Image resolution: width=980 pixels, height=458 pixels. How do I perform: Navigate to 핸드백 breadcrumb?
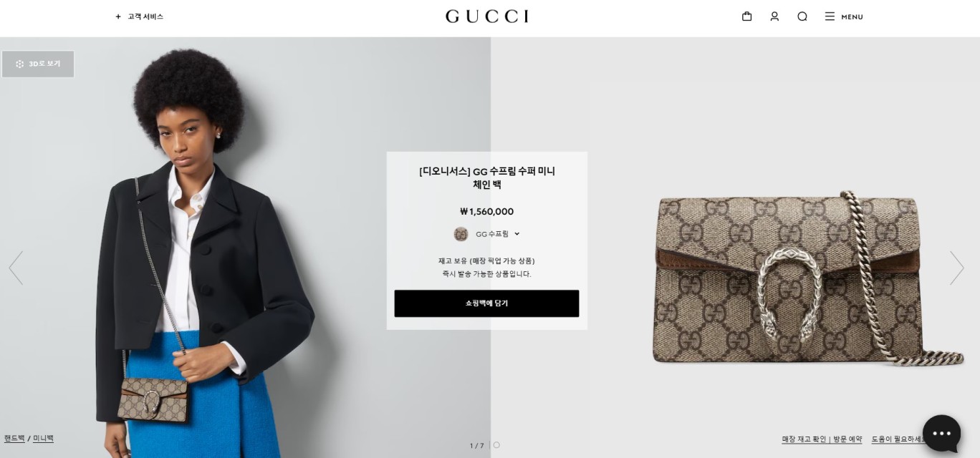click(14, 438)
